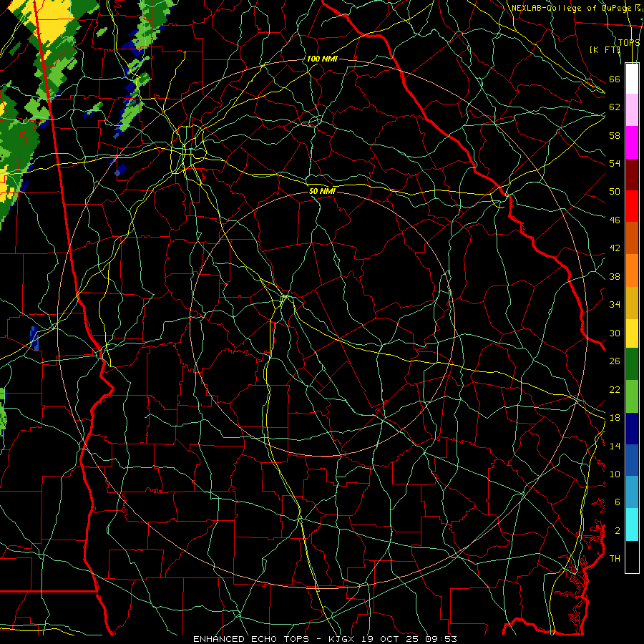Click the legend value 30

[615, 333]
